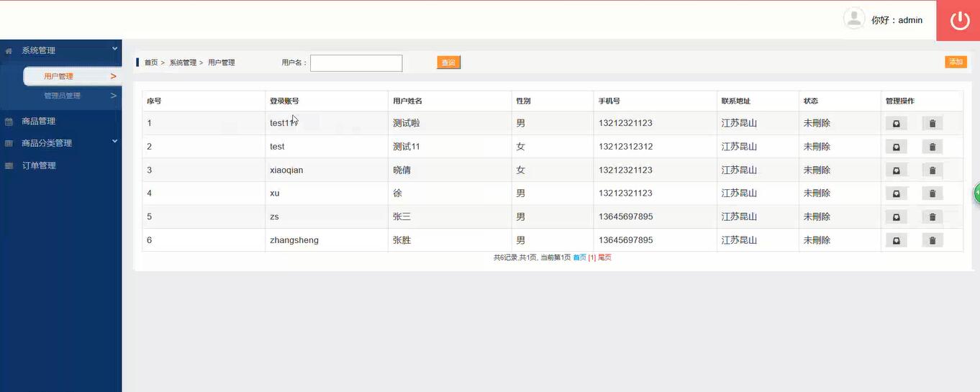Focus the 用户名 search input field
Viewport: 980px width, 392px height.
(356, 63)
